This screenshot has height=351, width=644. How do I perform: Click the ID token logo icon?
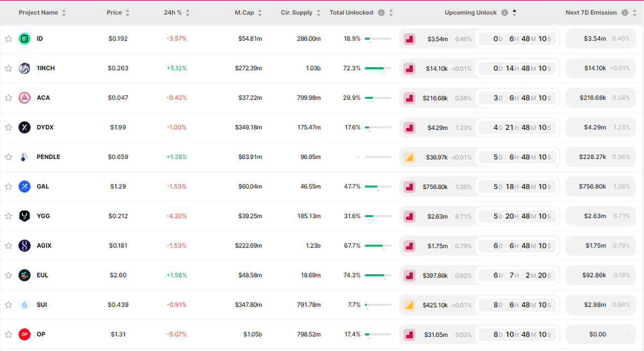coord(25,39)
